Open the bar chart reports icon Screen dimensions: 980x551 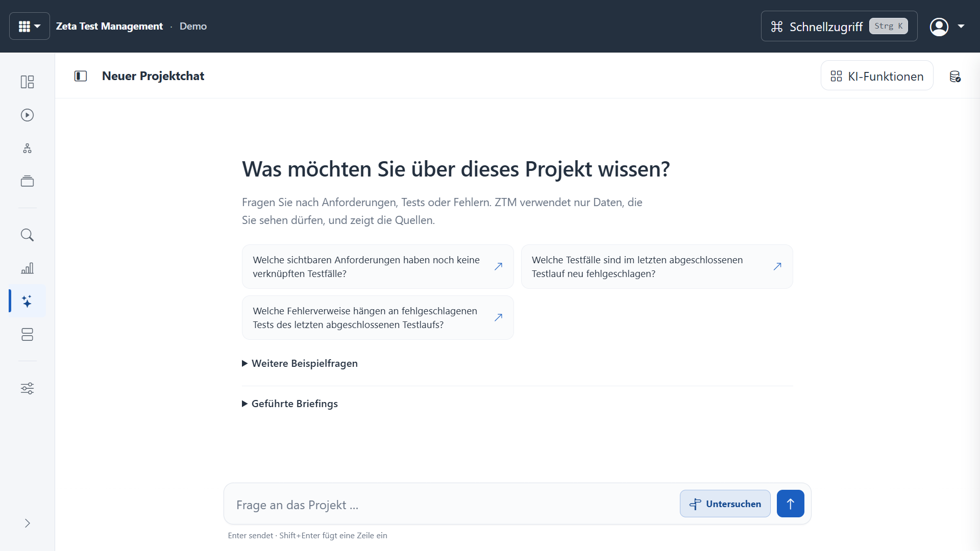pyautogui.click(x=28, y=268)
